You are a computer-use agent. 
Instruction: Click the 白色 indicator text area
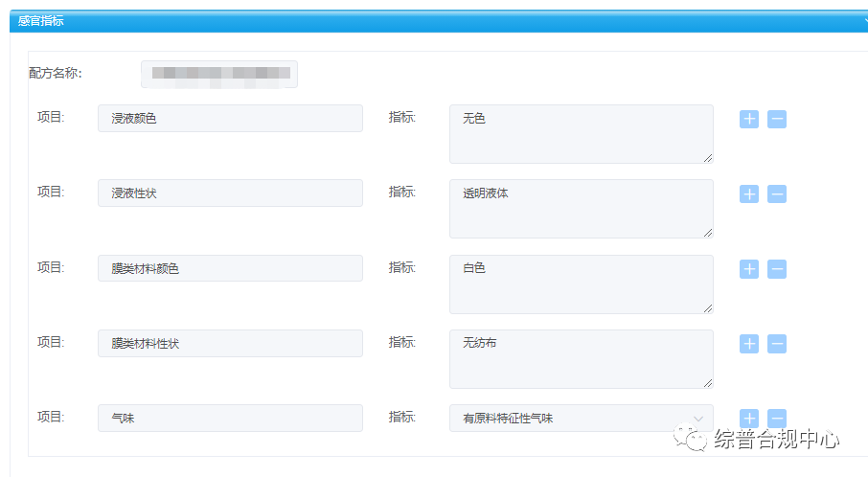pos(581,284)
